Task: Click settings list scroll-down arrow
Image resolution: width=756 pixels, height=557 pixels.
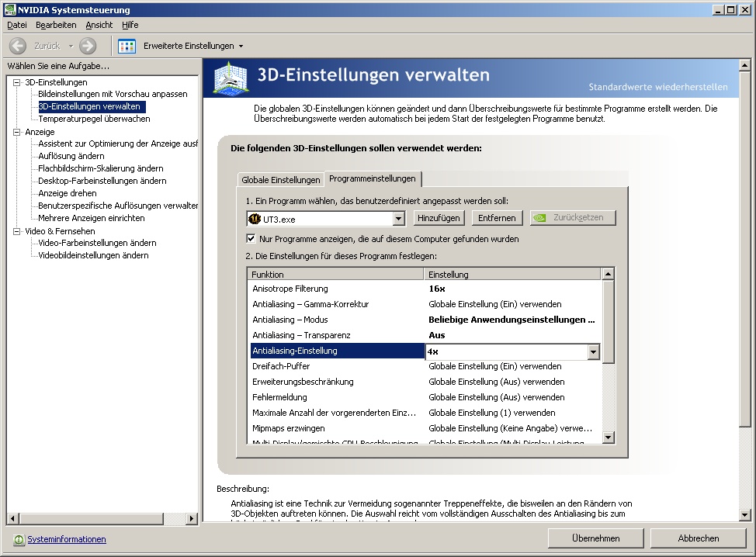Action: [608, 438]
